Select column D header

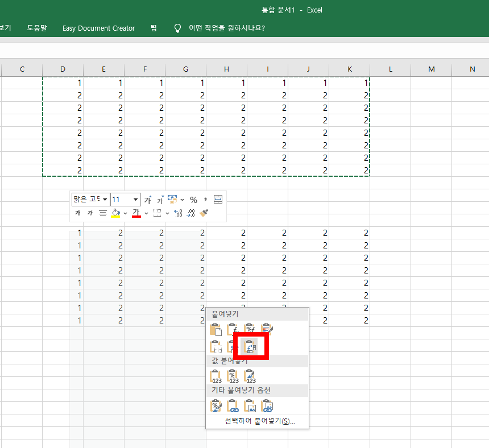(x=63, y=69)
